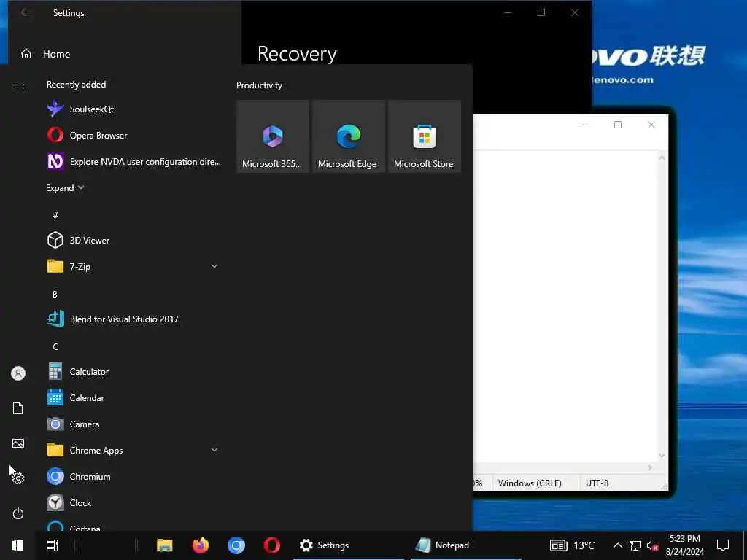
Task: Switch to Notepad taskbar button
Action: pos(465,545)
